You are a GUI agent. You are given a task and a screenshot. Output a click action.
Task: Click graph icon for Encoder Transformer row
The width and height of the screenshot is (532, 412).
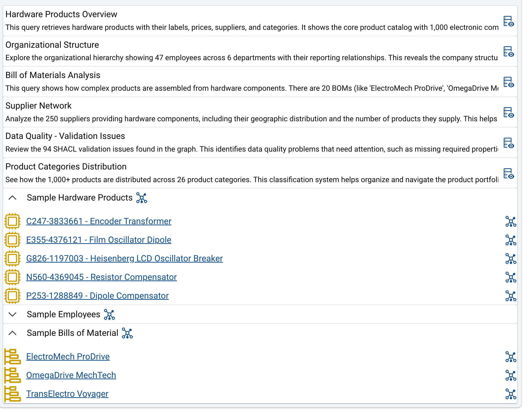pyautogui.click(x=510, y=222)
